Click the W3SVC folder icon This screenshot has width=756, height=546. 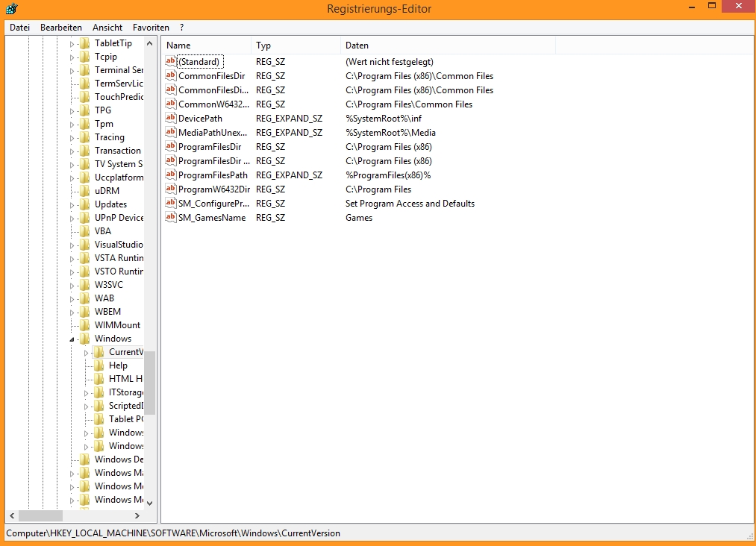coord(85,285)
